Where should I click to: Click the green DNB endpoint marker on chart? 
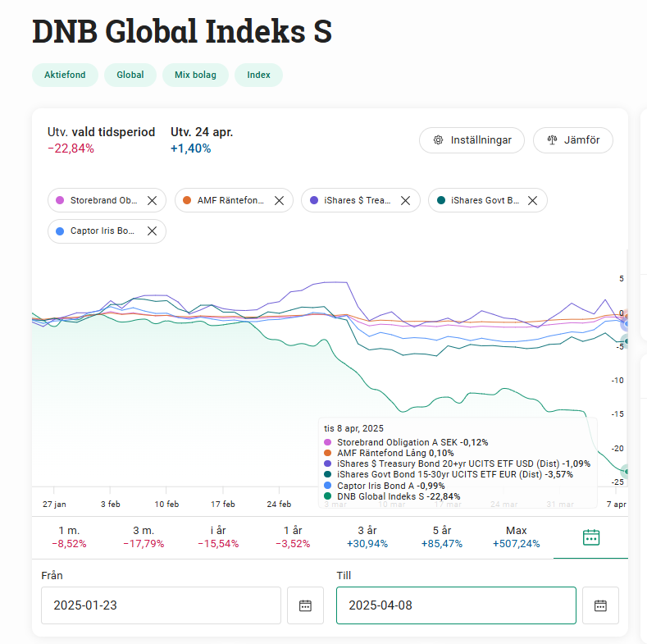click(x=626, y=471)
